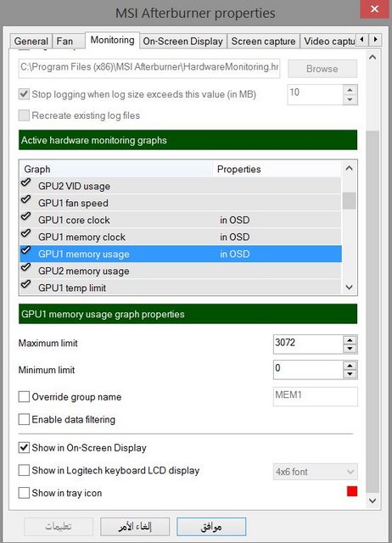Screen dimensions: 392x543
Task: Switch to the Fan tab
Action: (x=68, y=42)
